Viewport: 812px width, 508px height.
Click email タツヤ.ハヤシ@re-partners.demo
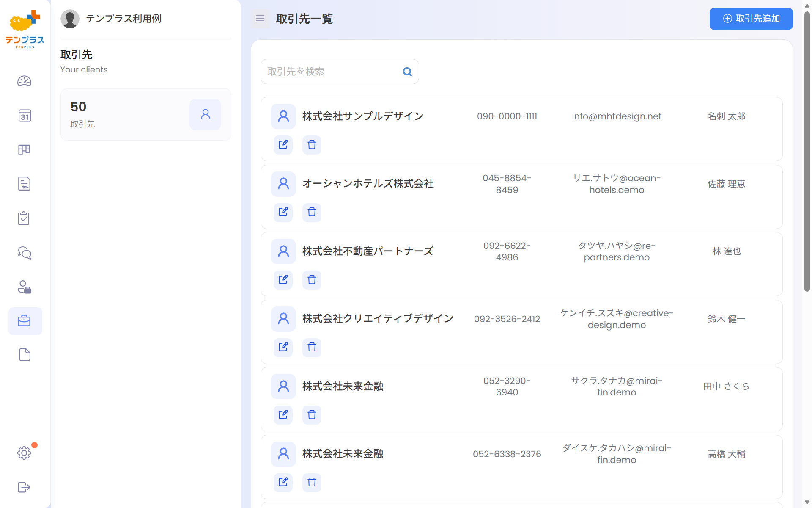coord(617,251)
